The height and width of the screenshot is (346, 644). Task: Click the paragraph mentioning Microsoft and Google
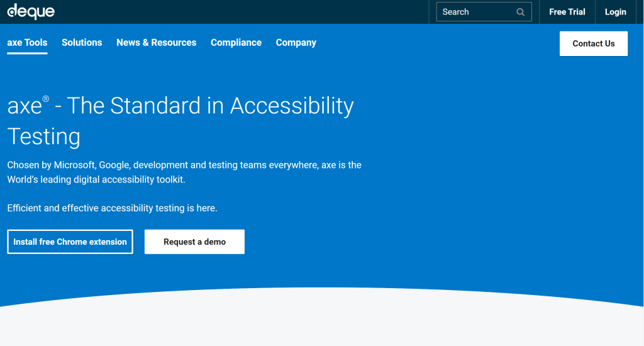pyautogui.click(x=184, y=172)
